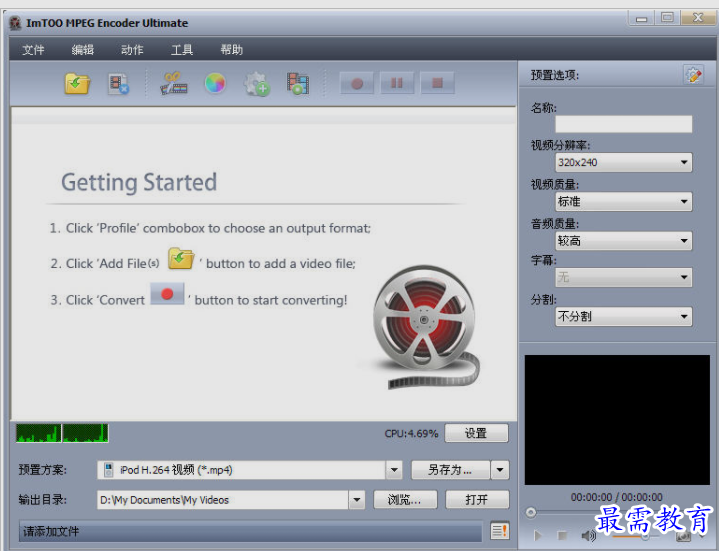
Task: Expand the 视频质量 标准 dropdown
Action: tap(684, 201)
